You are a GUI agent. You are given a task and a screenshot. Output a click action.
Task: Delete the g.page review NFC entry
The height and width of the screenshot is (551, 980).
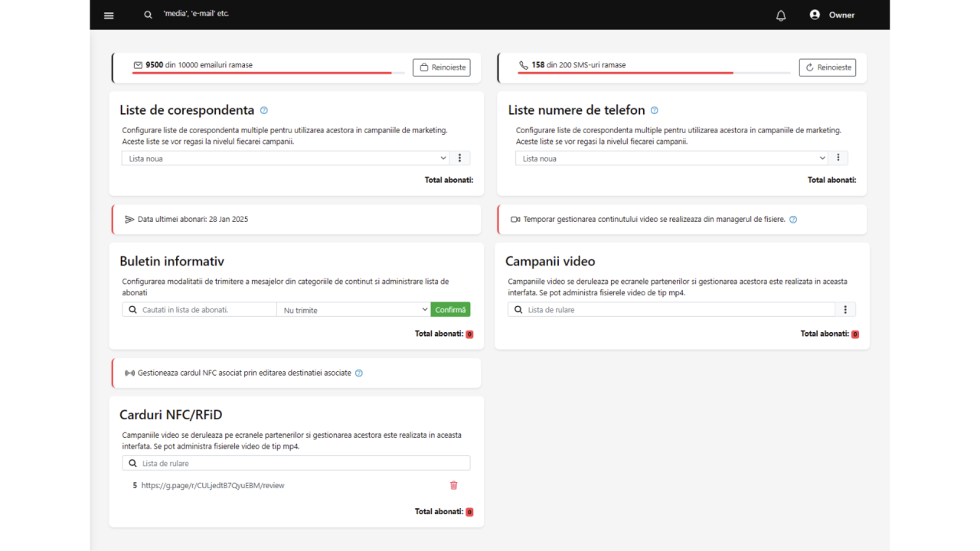coord(454,485)
